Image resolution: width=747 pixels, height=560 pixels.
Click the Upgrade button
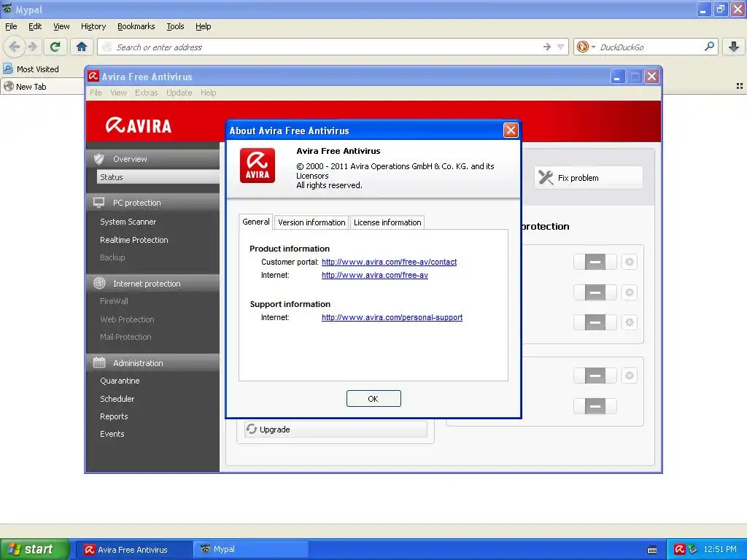[x=336, y=429]
